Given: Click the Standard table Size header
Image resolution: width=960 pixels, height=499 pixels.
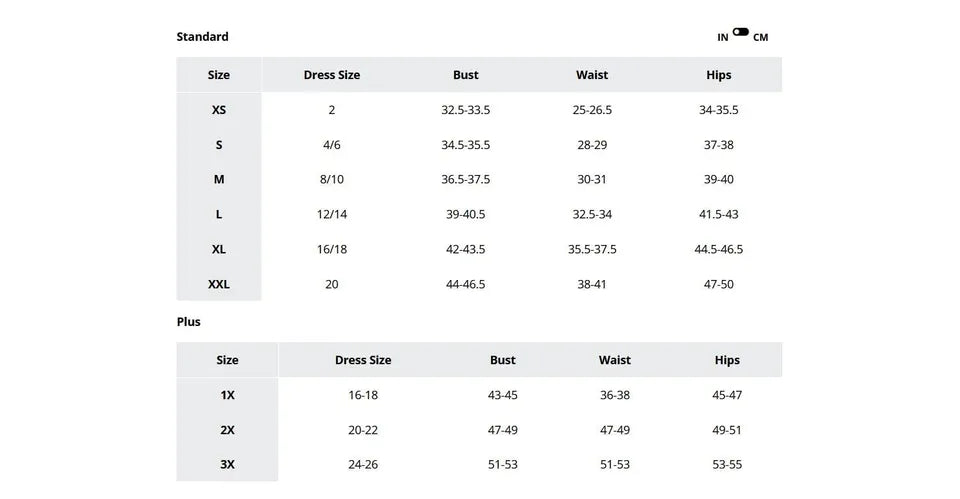Looking at the screenshot, I should click(219, 75).
